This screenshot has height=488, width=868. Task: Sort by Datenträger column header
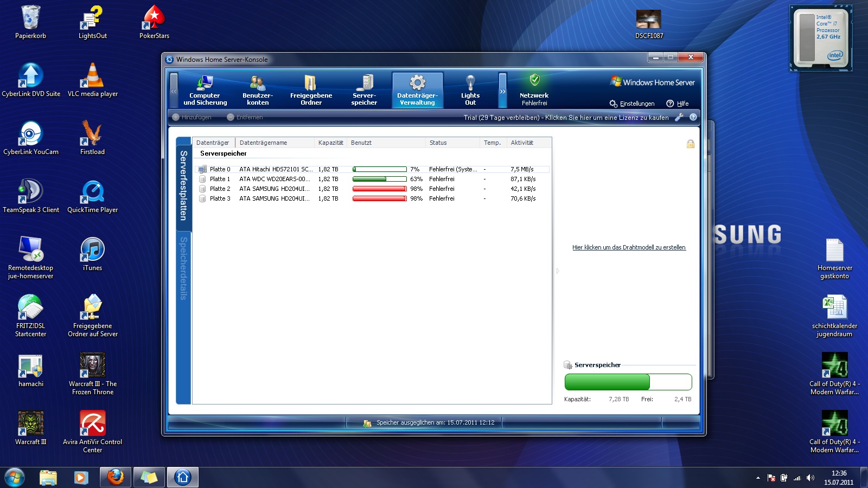[213, 143]
